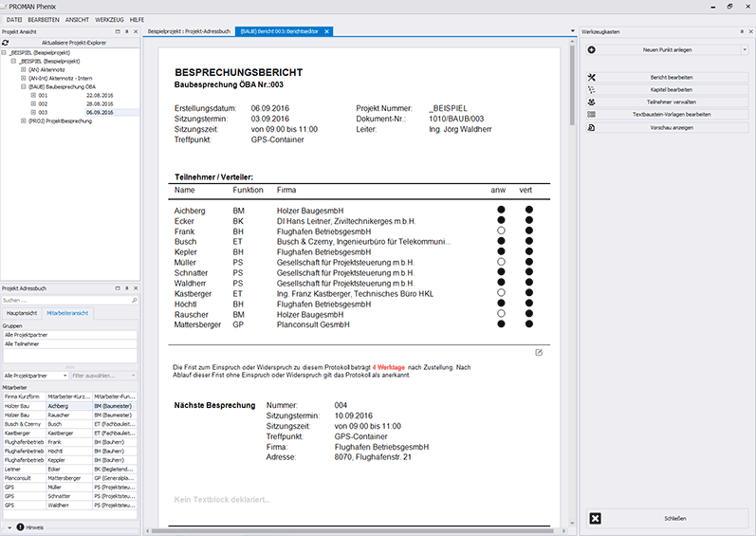Screen dimensions: 756x536
Task: Switch to Mitarbeiteransicht tab
Action: (x=67, y=313)
